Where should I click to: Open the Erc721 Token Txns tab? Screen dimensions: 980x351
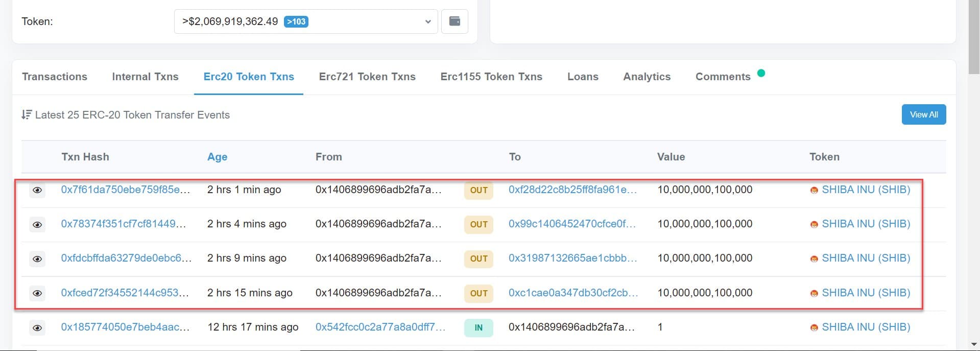point(367,77)
